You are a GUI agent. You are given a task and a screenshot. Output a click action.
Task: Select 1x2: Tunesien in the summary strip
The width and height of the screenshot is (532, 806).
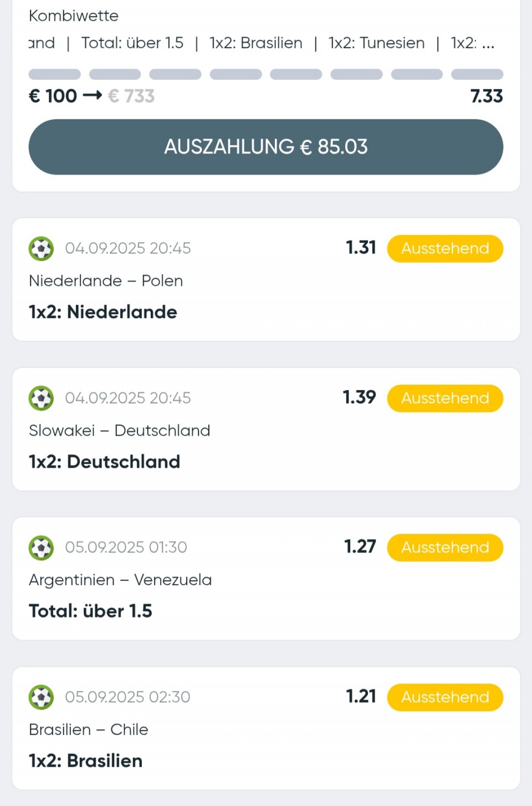(377, 43)
